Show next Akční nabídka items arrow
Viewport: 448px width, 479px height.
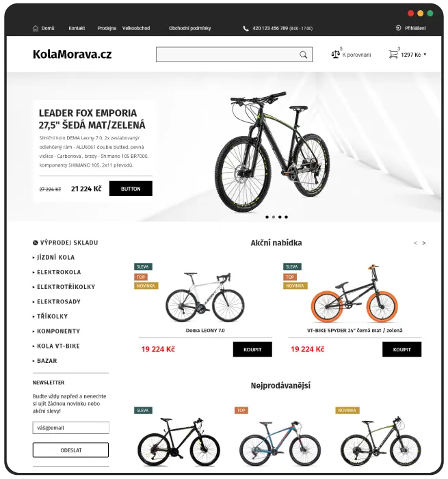click(424, 243)
